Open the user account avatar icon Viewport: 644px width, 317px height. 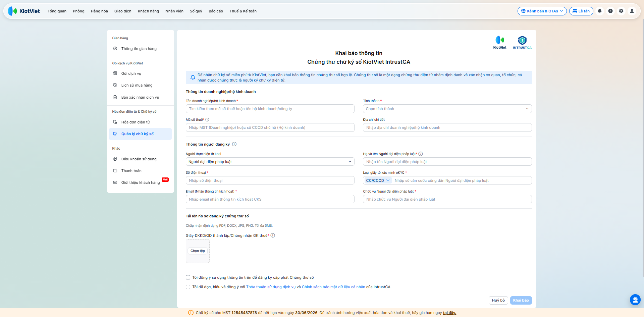(632, 11)
